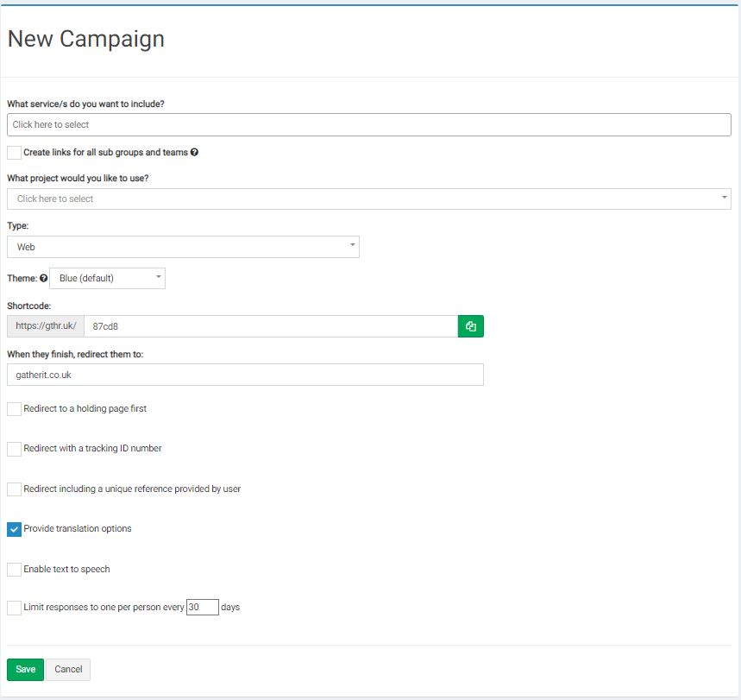741x700 pixels.
Task: Click the days number field showing 30
Action: tap(202, 608)
